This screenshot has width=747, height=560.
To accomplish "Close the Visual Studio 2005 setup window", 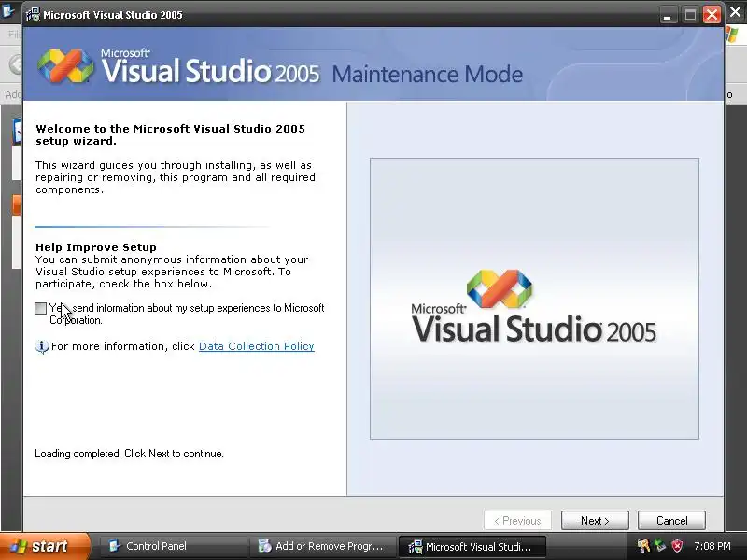I will tap(712, 15).
